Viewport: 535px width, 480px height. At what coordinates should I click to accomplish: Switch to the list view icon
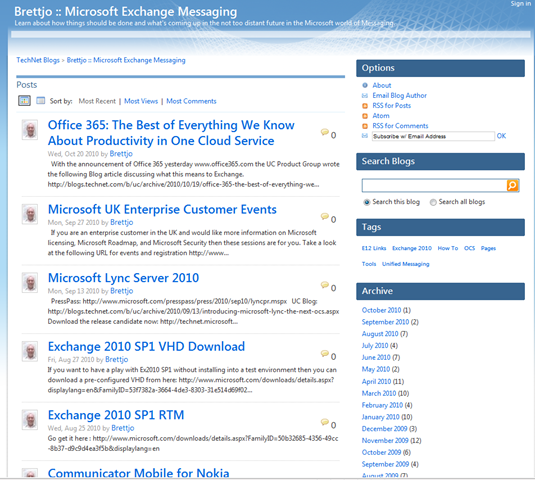41,101
